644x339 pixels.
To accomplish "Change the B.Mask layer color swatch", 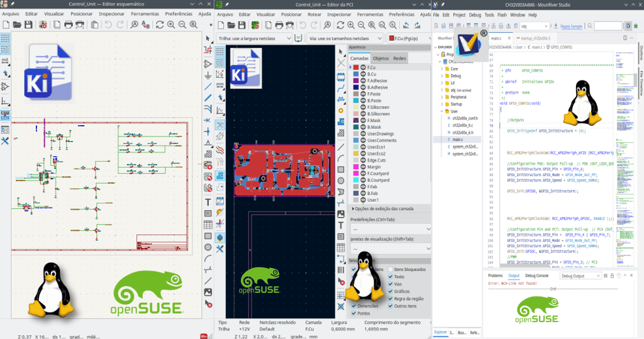I will (x=356, y=127).
